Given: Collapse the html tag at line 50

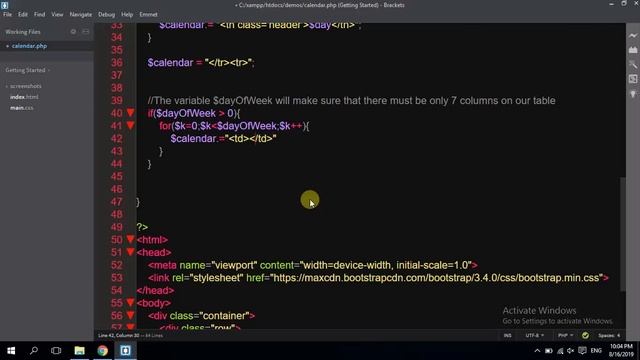Looking at the screenshot, I should tap(130, 239).
